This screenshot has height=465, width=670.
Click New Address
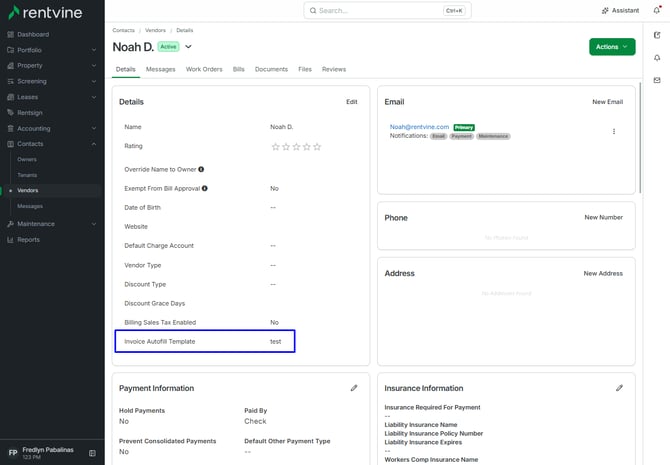(603, 274)
